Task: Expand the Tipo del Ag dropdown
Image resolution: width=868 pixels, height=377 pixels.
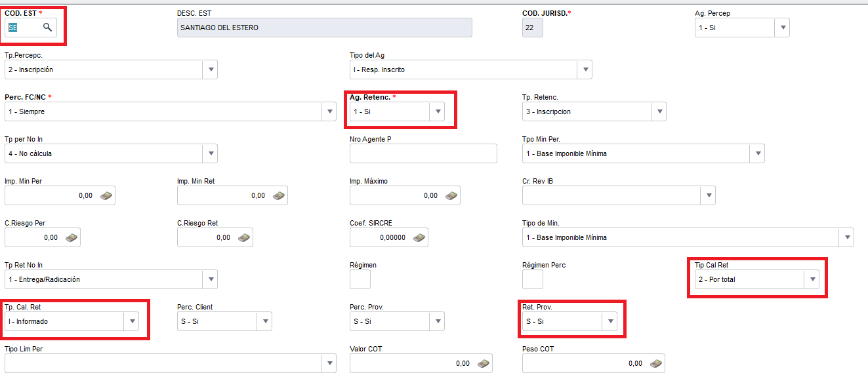Action: [585, 69]
